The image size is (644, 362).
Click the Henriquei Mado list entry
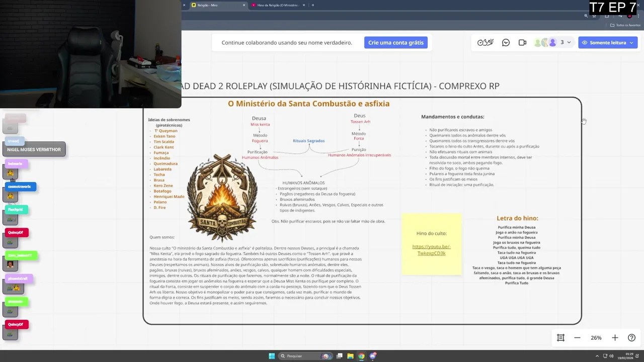[x=169, y=197]
